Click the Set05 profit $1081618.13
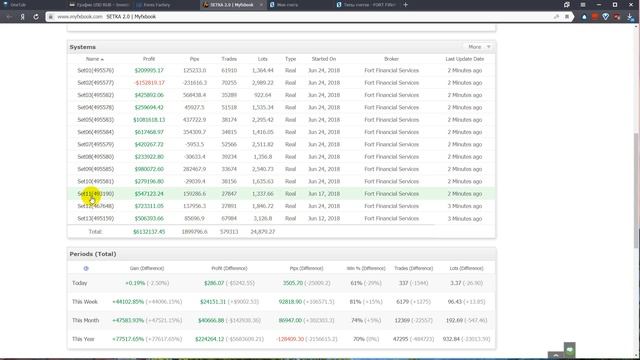This screenshot has width=640, height=360. 149,120
